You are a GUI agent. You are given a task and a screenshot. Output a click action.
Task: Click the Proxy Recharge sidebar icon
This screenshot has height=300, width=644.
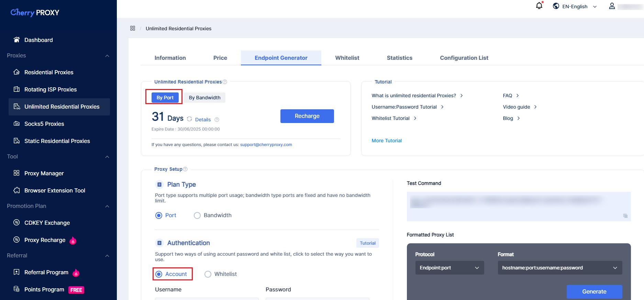16,240
